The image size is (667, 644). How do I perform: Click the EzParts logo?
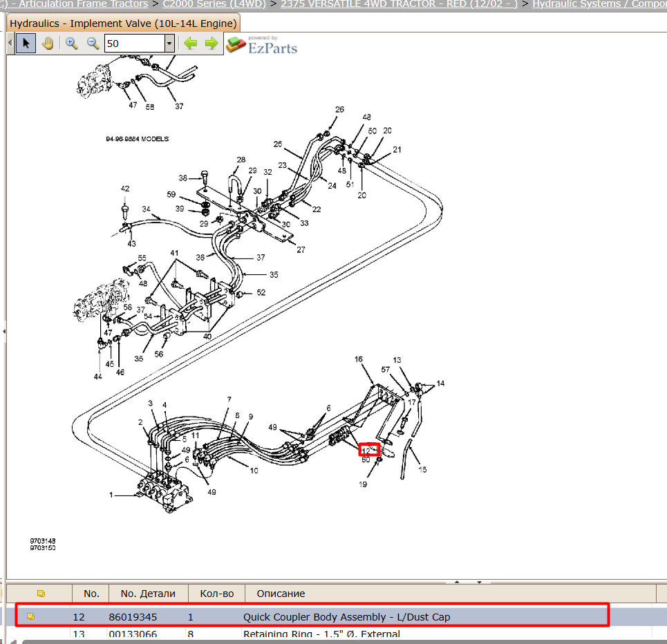[261, 45]
